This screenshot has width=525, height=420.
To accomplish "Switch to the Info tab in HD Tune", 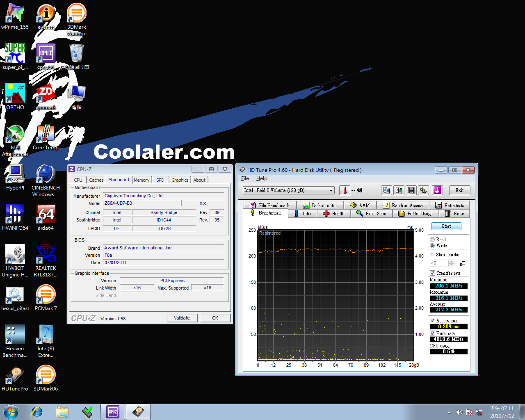I will coord(302,214).
